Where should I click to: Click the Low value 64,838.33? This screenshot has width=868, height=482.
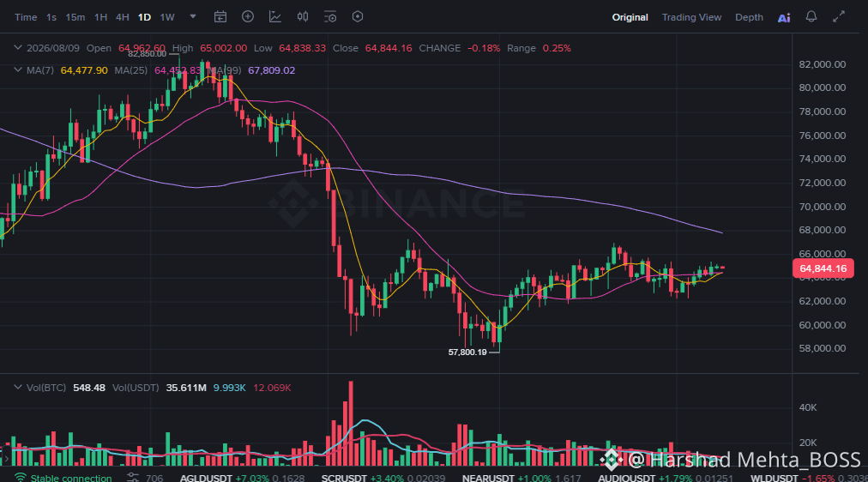tap(302, 48)
